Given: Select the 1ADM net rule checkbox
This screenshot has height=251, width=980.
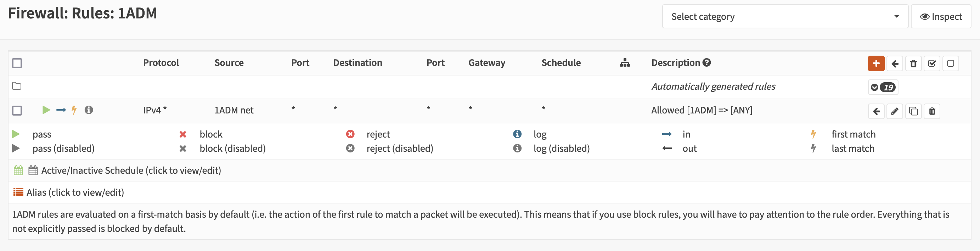Looking at the screenshot, I should [x=17, y=111].
